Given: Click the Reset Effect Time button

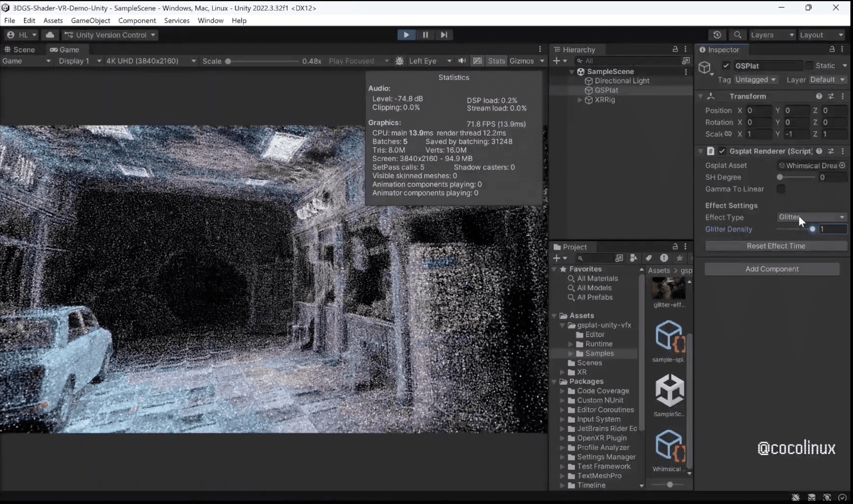Looking at the screenshot, I should pos(776,246).
